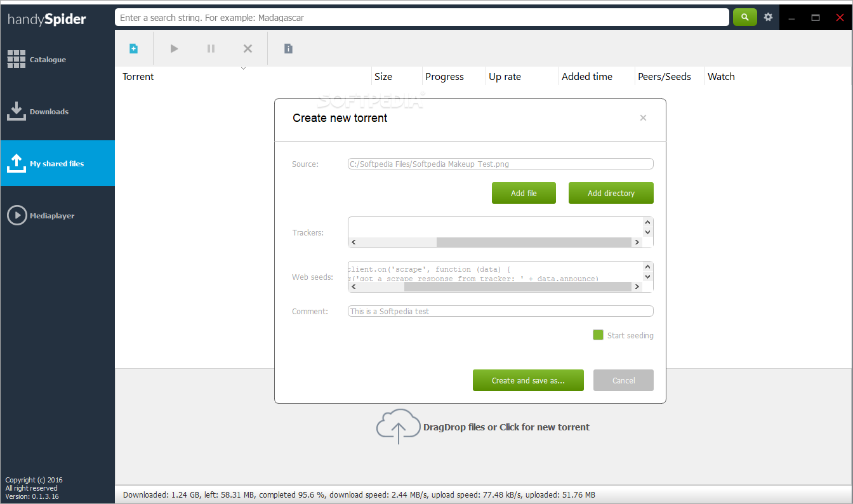Viewport: 853px width, 504px height.
Task: Click Trackers vertical scroll up arrow
Action: click(x=647, y=222)
